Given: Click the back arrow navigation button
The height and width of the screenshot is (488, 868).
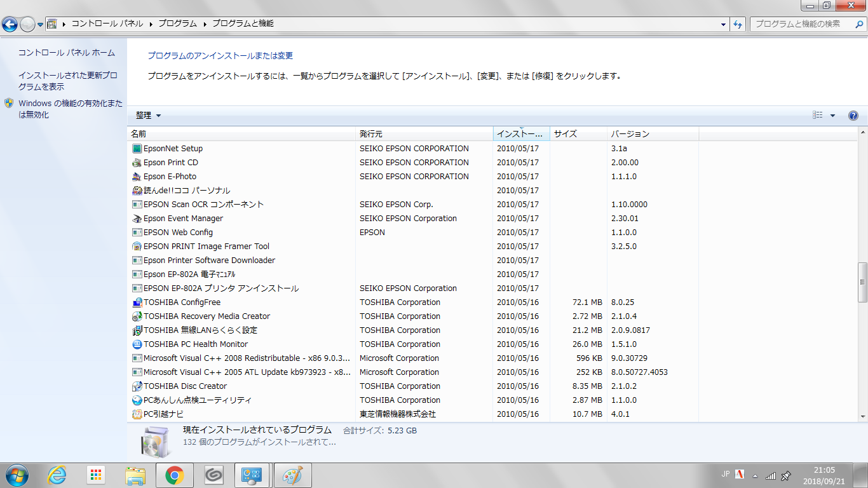Looking at the screenshot, I should pos(10,25).
